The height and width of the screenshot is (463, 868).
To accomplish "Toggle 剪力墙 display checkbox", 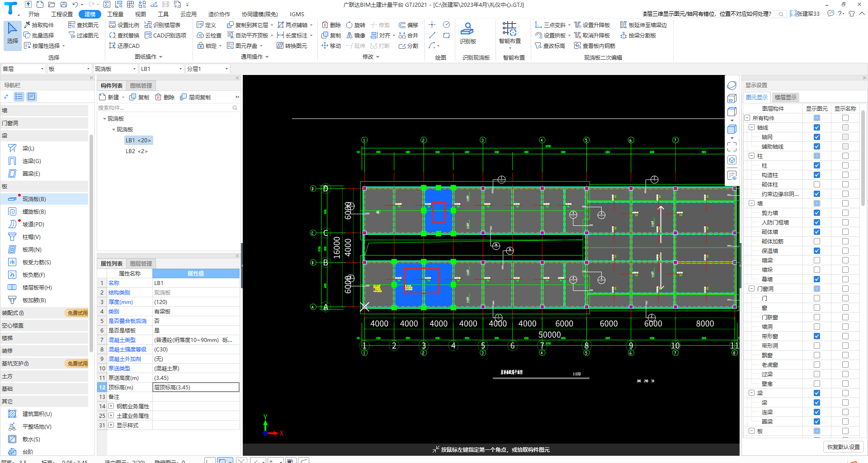I will (x=816, y=213).
